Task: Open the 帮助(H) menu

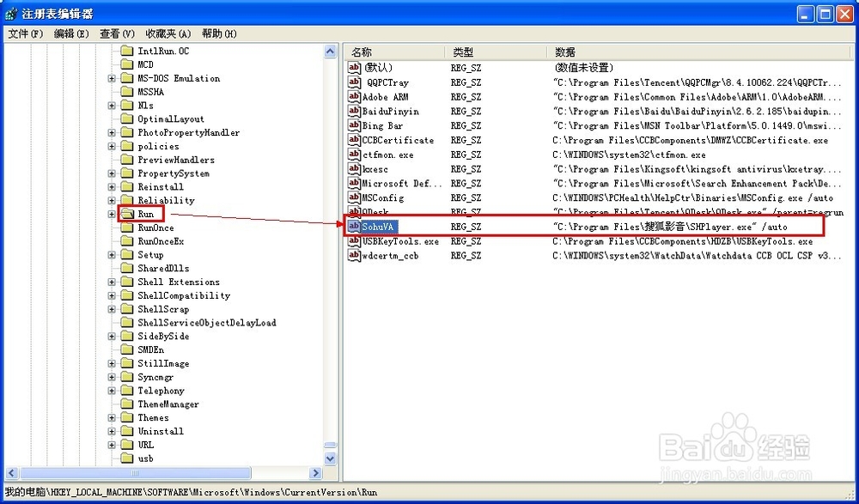Action: coord(219,34)
